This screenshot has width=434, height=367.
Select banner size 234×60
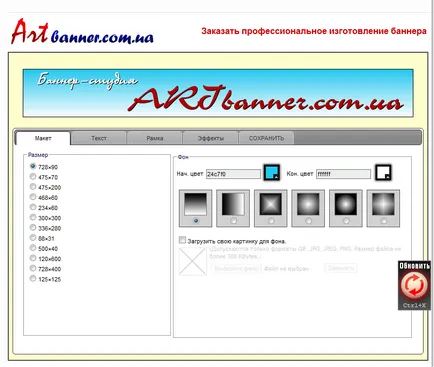coord(33,207)
